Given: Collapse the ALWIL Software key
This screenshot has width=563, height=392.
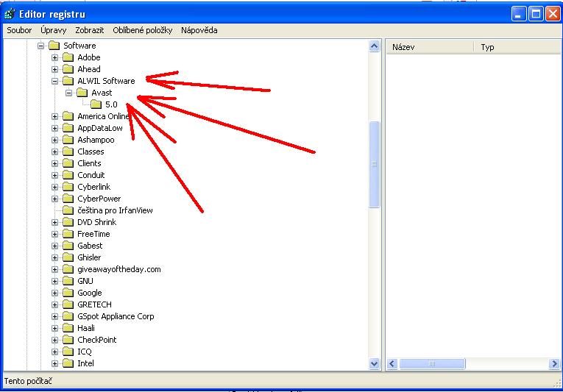Looking at the screenshot, I should 54,81.
